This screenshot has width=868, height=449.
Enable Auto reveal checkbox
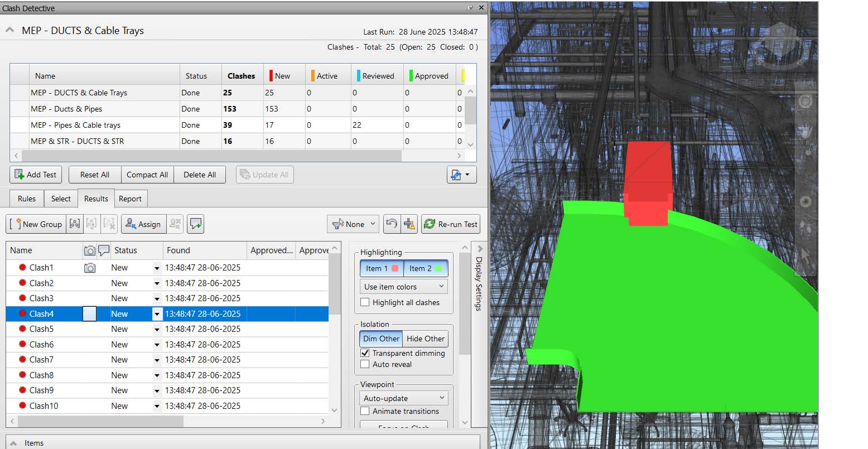pos(365,364)
